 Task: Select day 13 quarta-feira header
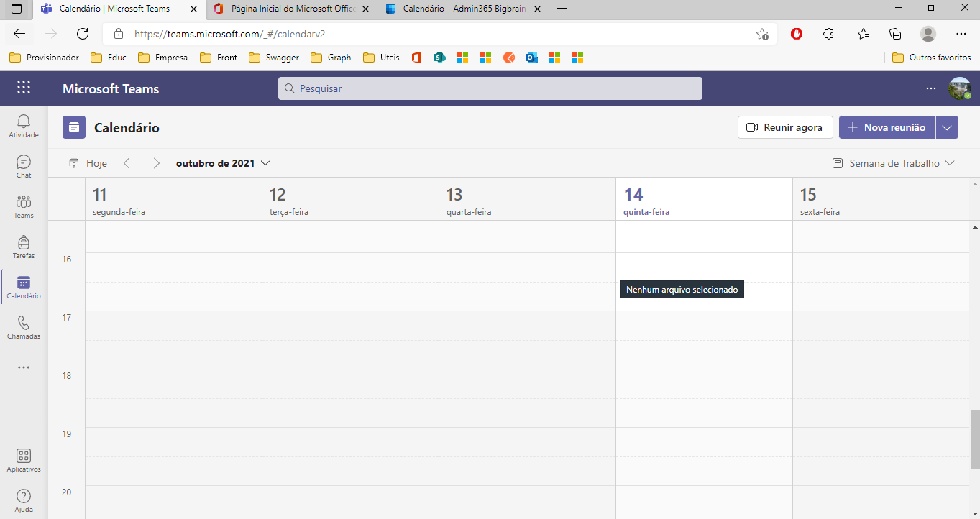(x=527, y=200)
